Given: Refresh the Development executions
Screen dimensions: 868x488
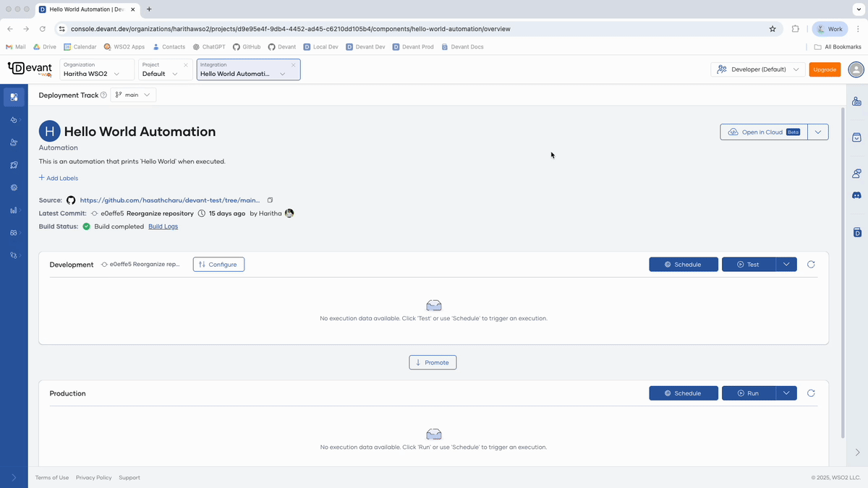Looking at the screenshot, I should [811, 265].
